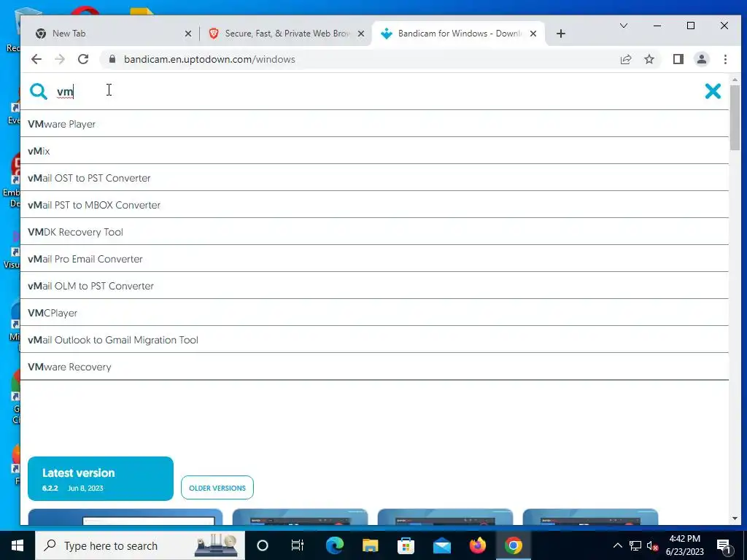
Task: Click the page vertical scrollbar thumb
Action: point(735,117)
